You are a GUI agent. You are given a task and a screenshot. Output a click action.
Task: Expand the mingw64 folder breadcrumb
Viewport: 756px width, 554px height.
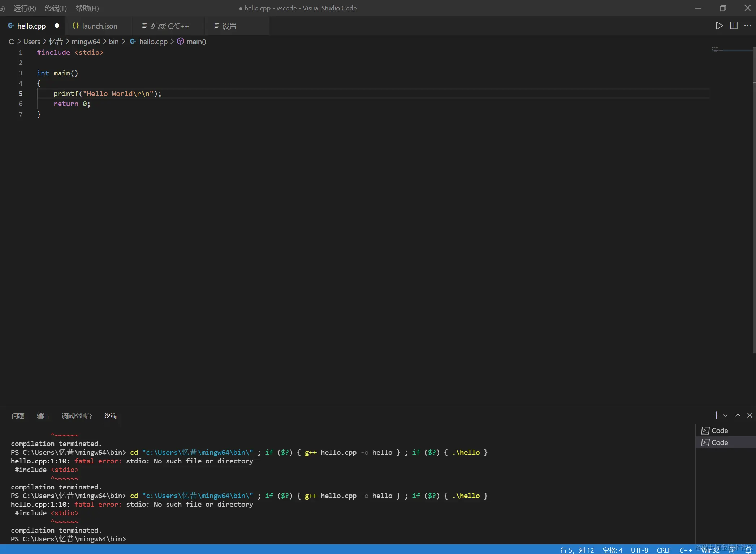point(86,42)
